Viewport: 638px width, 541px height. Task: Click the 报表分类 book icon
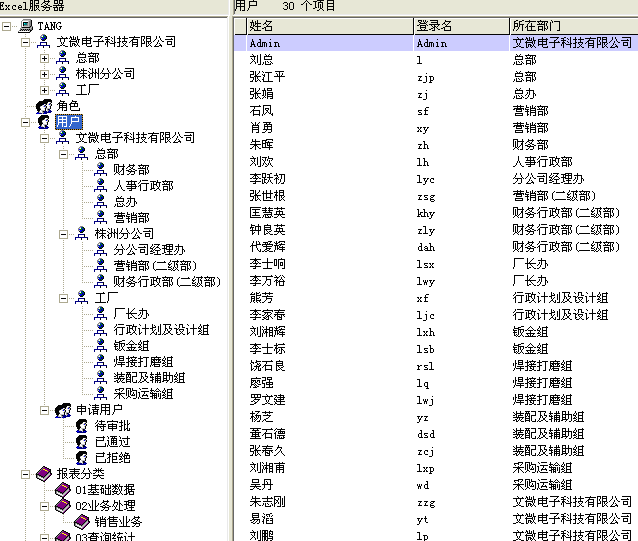tap(44, 474)
